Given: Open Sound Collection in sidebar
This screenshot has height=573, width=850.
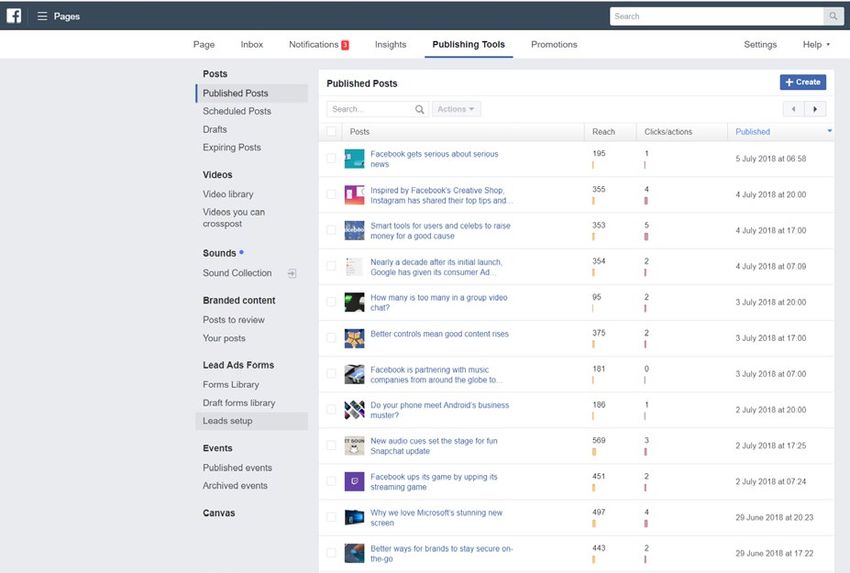Looking at the screenshot, I should (x=237, y=273).
